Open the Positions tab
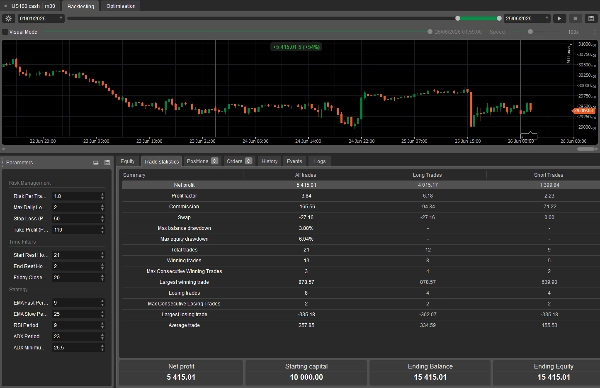 pos(202,161)
